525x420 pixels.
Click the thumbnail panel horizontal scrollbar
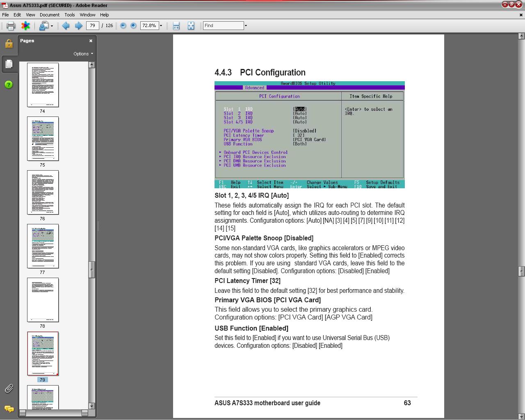pyautogui.click(x=54, y=413)
